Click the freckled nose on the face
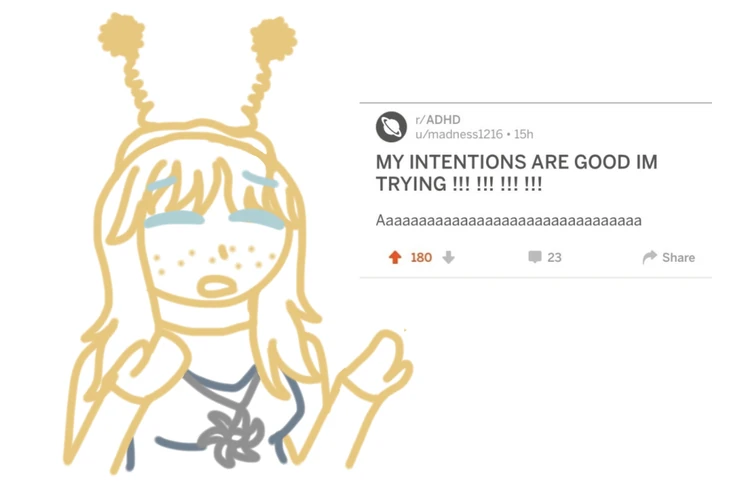Screen dimensions: 755x500 point(222,251)
